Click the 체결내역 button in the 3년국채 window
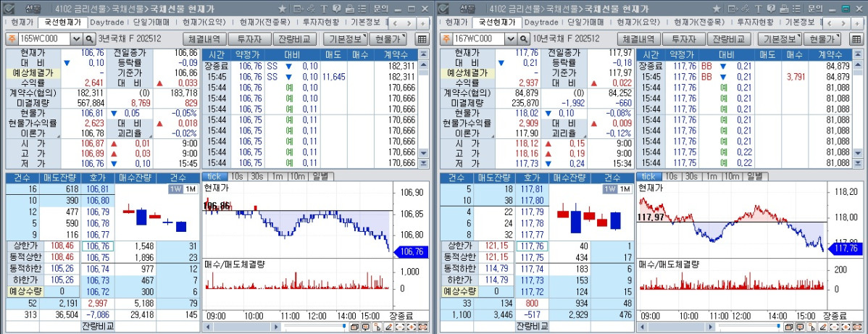 (204, 39)
